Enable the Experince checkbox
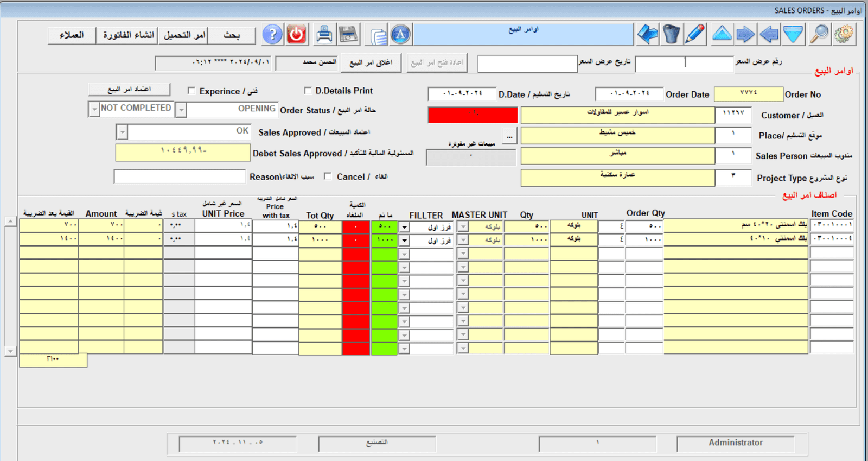This screenshot has height=461, width=868. click(x=192, y=91)
